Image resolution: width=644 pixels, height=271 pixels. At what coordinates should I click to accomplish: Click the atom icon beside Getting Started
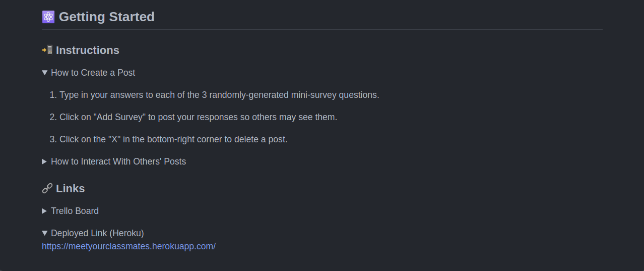point(48,17)
